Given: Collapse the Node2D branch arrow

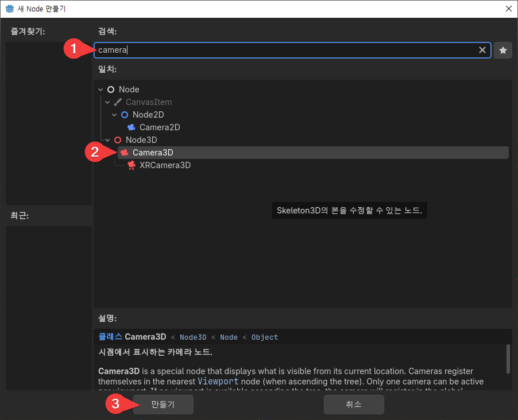Looking at the screenshot, I should point(114,115).
